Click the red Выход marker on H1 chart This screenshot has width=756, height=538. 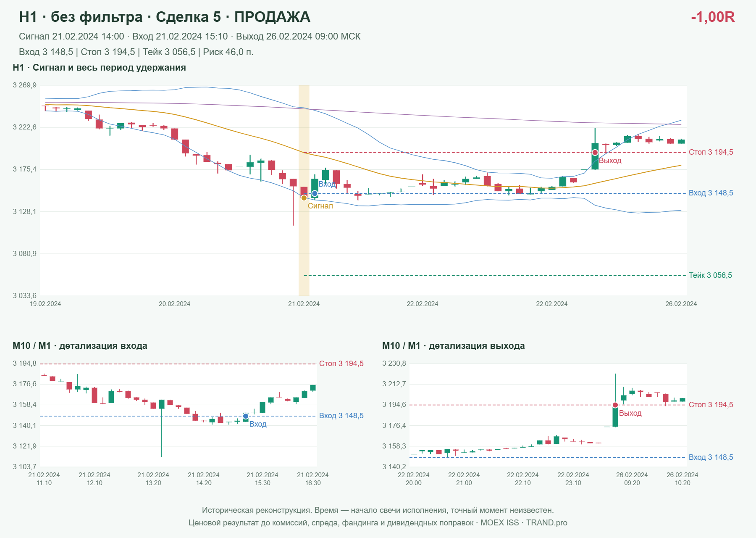tap(595, 153)
